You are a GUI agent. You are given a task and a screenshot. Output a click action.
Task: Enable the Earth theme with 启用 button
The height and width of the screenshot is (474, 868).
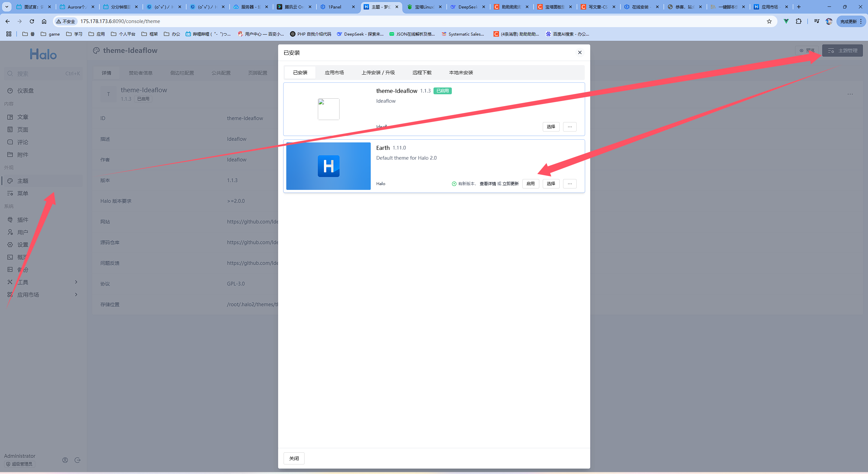[x=530, y=184]
